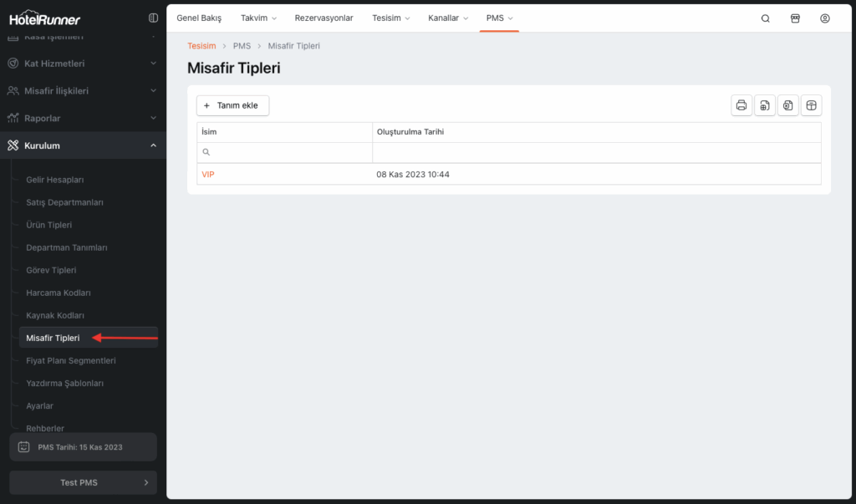The image size is (856, 504).
Task: Toggle the sidebar collapse icon
Action: 152,18
